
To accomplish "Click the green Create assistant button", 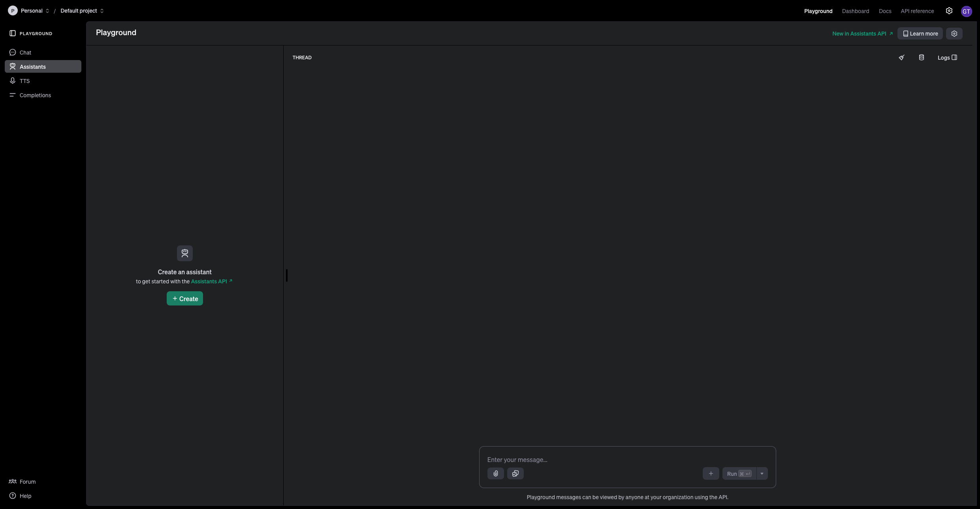I will pyautogui.click(x=184, y=299).
